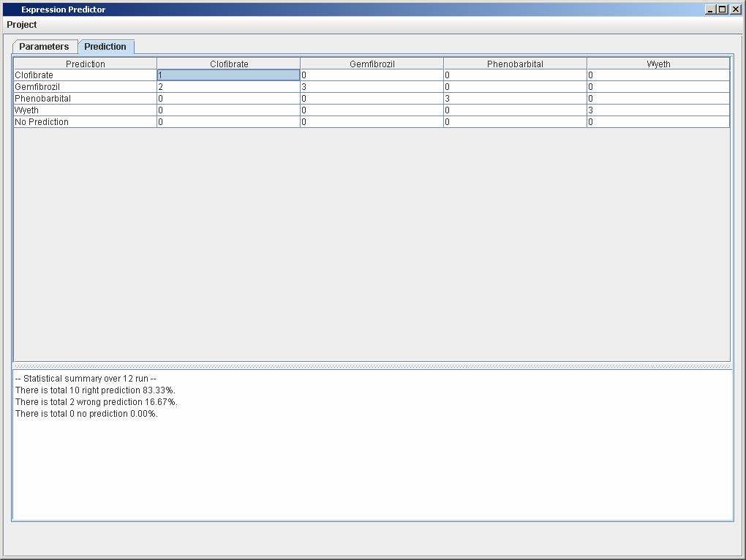Select cell Phenobarbital row, Clofibrate column
This screenshot has height=560, width=746.
tap(229, 99)
